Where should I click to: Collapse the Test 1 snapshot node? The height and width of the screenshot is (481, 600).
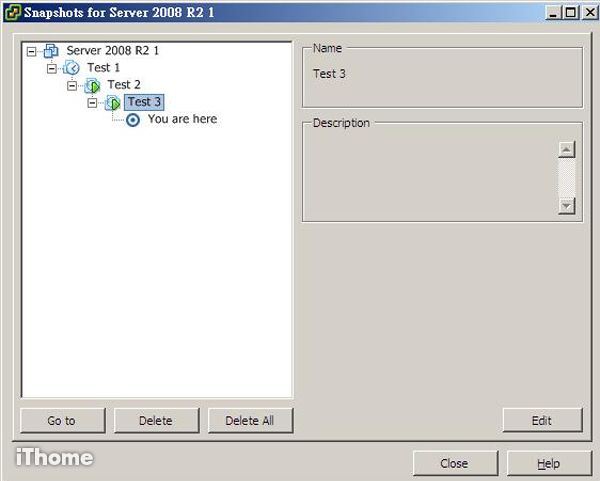click(52, 68)
